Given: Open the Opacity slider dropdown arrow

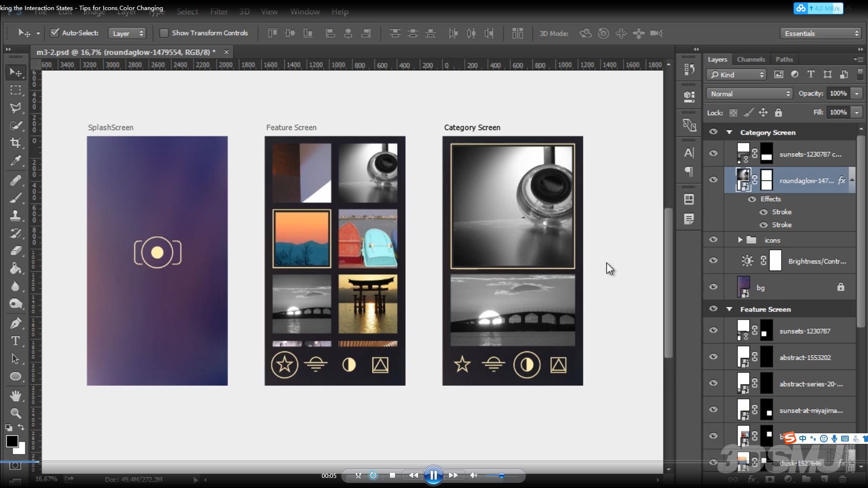Looking at the screenshot, I should tap(857, 94).
